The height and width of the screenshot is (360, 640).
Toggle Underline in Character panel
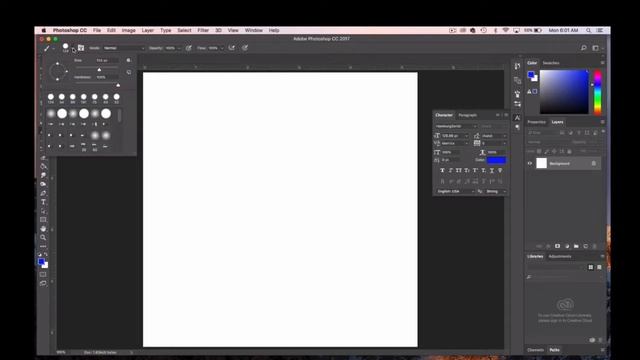pyautogui.click(x=492, y=170)
